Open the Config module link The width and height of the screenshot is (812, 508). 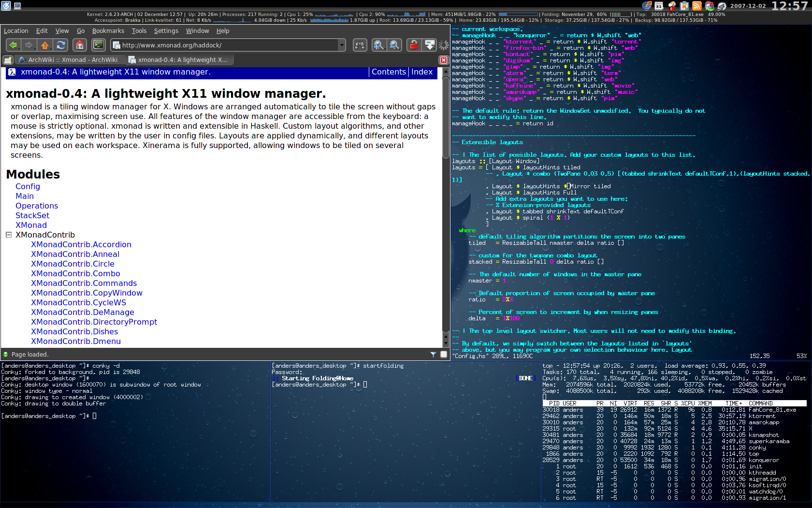coord(28,186)
